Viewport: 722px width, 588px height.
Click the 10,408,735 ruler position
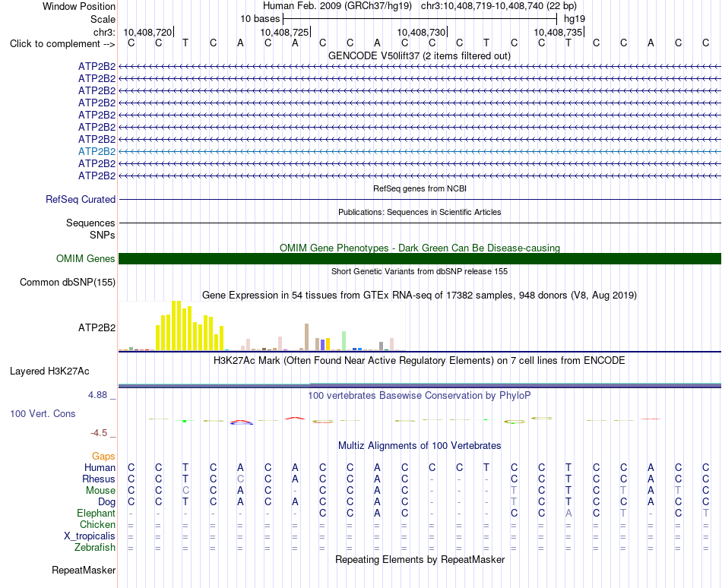558,32
